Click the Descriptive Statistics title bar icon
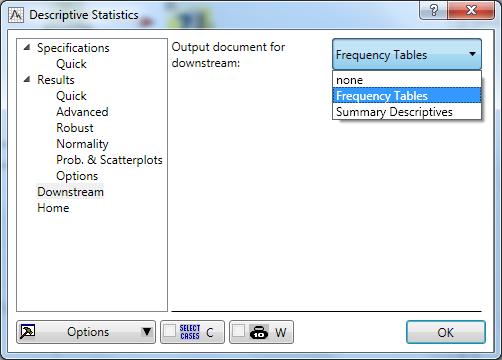The width and height of the screenshot is (502, 360). [16, 15]
